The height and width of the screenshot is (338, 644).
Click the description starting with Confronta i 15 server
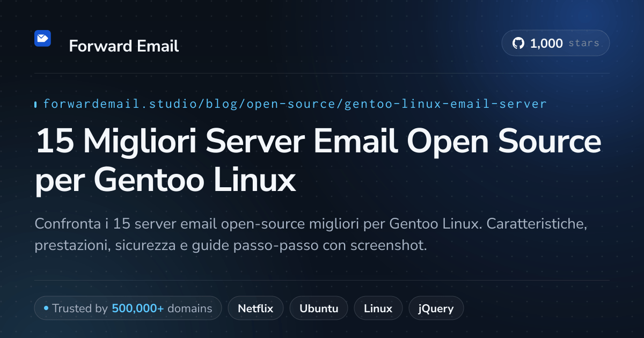(311, 234)
